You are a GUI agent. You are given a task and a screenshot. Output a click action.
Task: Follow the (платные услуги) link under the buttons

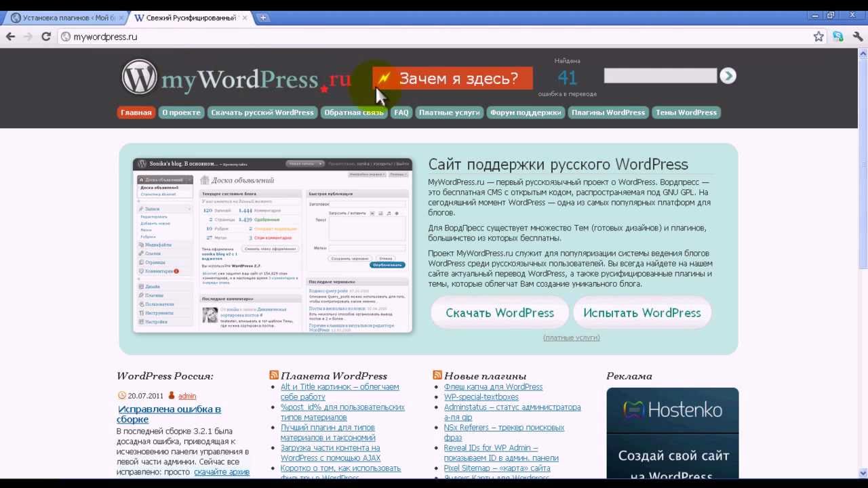pyautogui.click(x=572, y=338)
